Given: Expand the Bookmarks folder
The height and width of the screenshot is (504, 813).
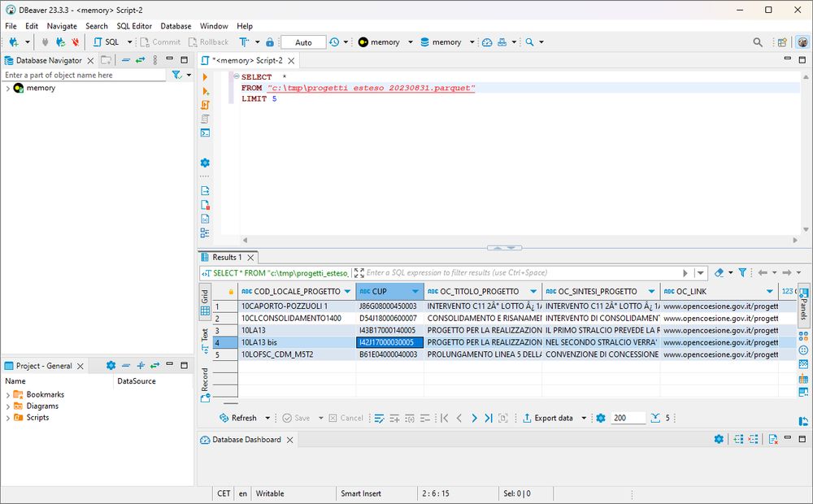Looking at the screenshot, I should click(x=8, y=395).
